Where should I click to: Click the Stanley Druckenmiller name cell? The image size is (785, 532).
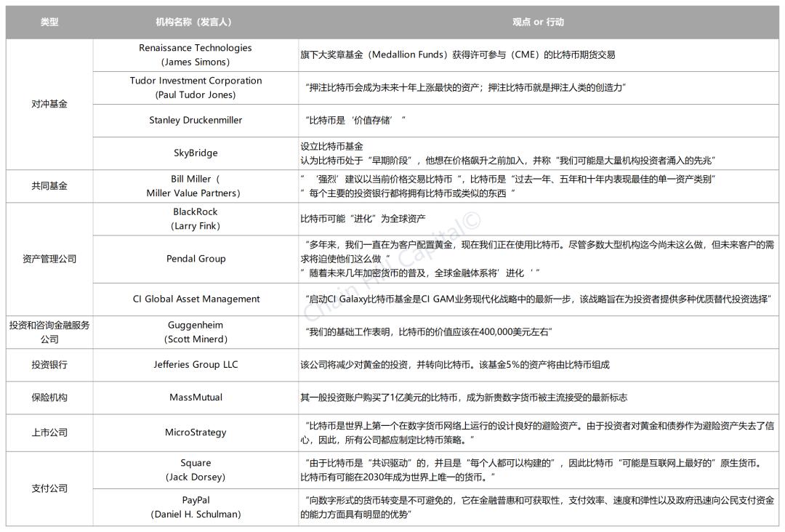[x=195, y=120]
